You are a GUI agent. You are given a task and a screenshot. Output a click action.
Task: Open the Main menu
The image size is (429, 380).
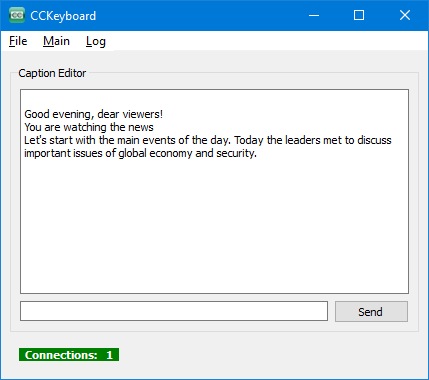point(56,41)
